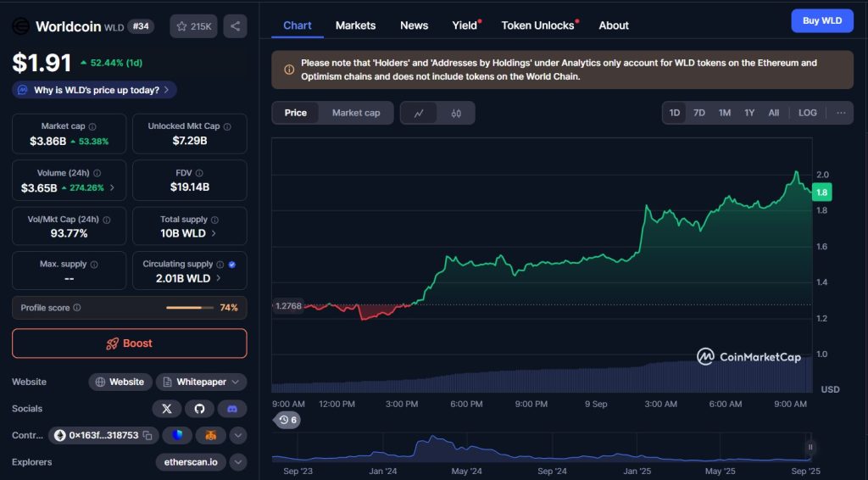This screenshot has height=480, width=868.
Task: Switch to candlestick chart view
Action: [456, 113]
